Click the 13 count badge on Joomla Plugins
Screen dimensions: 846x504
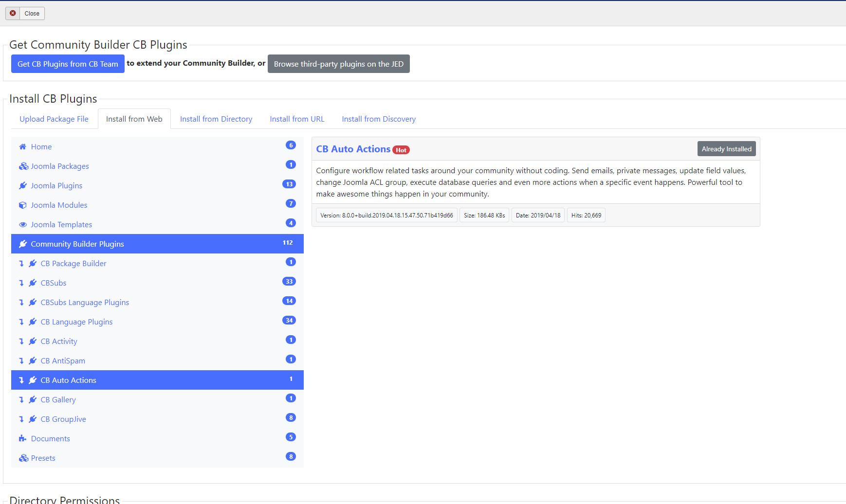tap(289, 184)
